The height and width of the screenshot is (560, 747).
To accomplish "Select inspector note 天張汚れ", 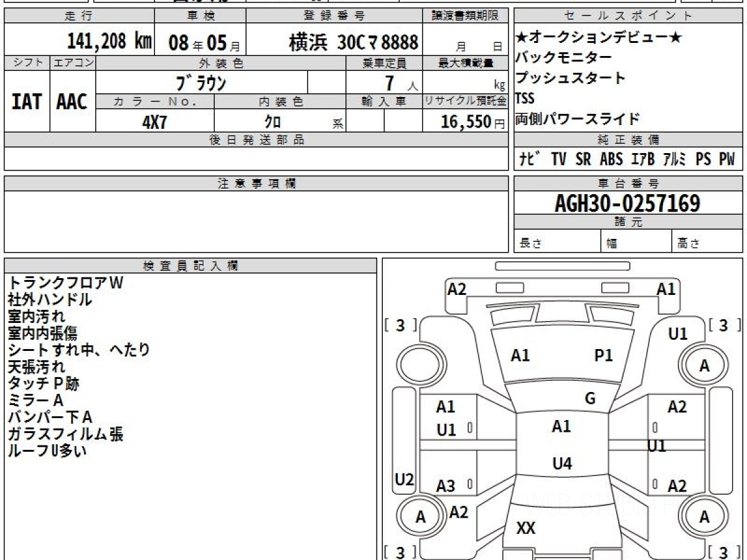I will click(x=36, y=367).
